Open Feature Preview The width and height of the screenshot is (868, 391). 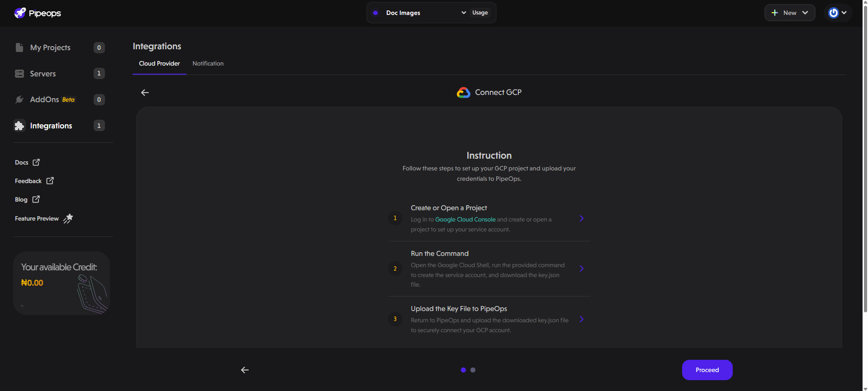click(x=37, y=218)
